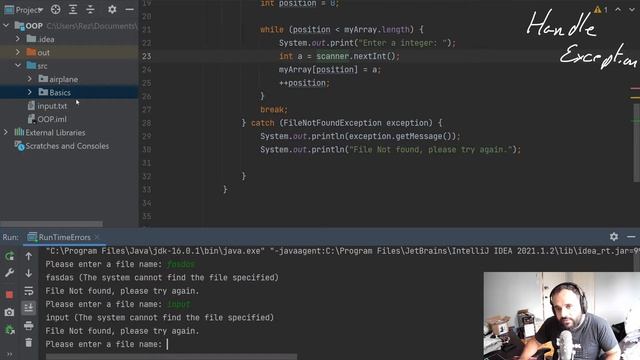Select Scratches and Consoles in tree

tap(69, 146)
